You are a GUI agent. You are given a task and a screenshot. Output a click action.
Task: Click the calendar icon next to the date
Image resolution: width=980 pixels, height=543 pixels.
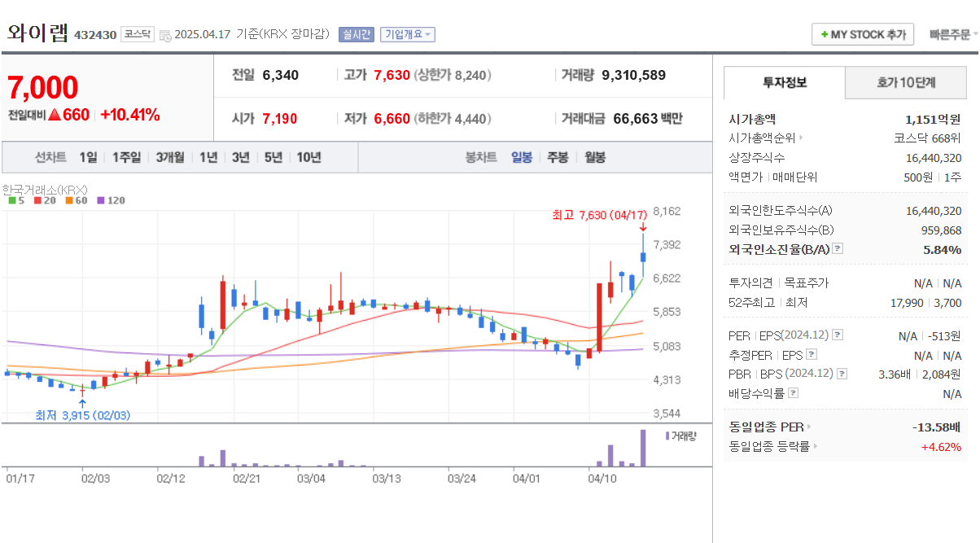pos(167,35)
